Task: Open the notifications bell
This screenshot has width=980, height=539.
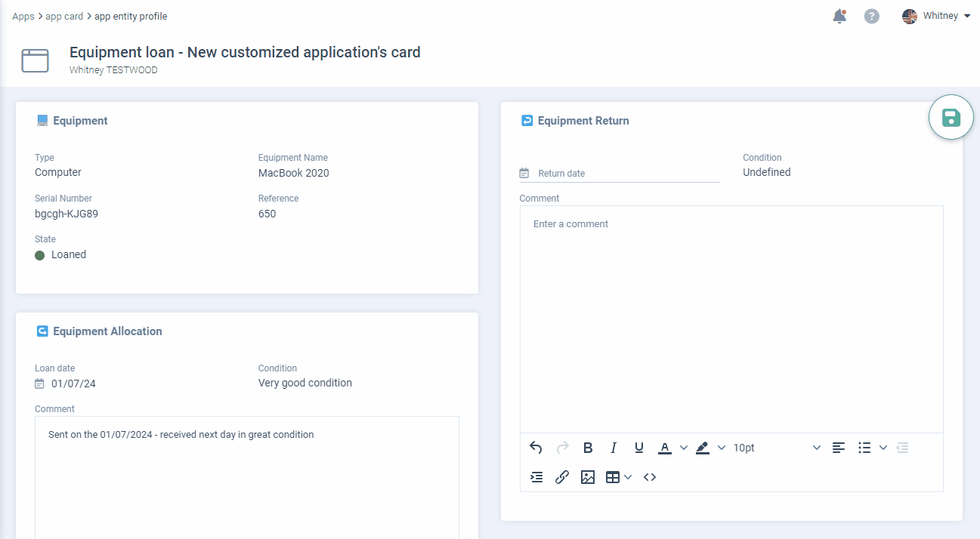Action: coord(839,17)
